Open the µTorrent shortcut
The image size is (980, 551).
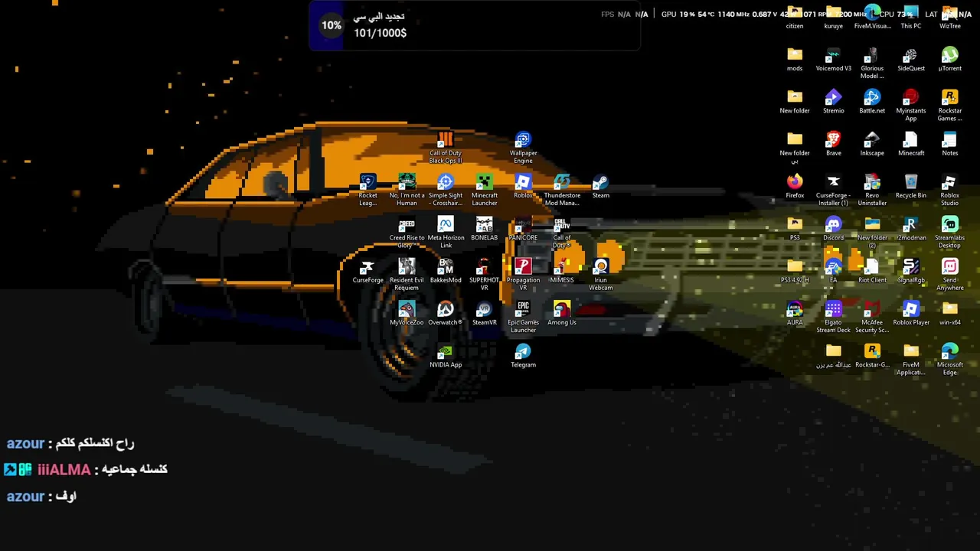(x=949, y=60)
